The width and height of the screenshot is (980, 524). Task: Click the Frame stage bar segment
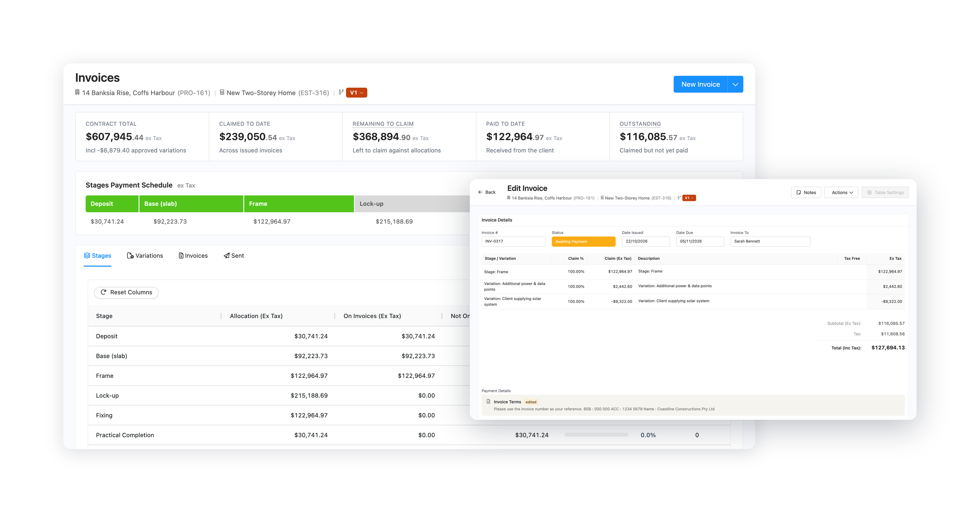coord(299,204)
